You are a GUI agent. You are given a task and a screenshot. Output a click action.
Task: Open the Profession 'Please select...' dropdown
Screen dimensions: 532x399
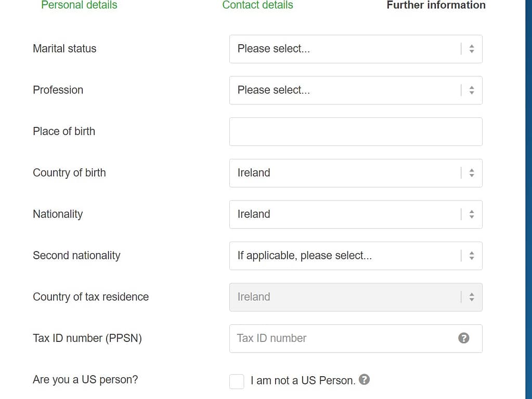click(343, 90)
